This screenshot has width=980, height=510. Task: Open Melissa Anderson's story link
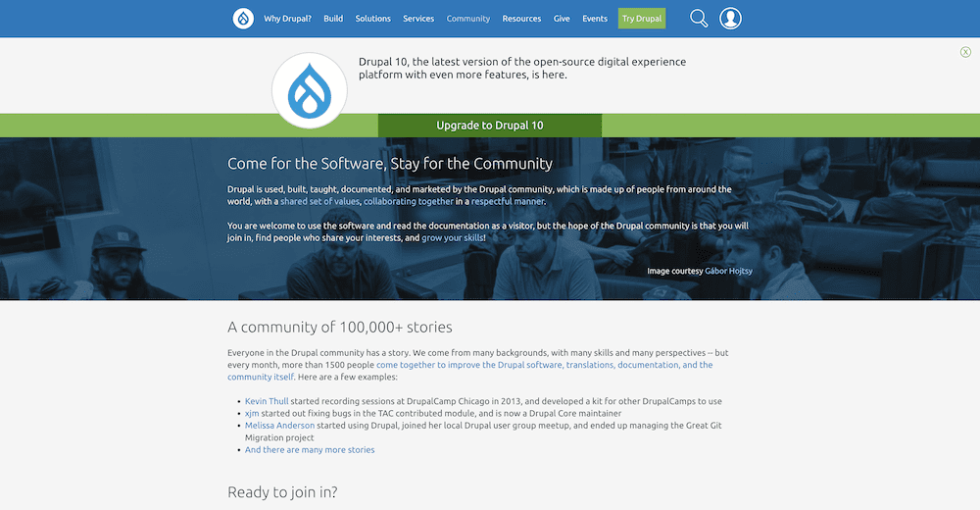pos(280,426)
